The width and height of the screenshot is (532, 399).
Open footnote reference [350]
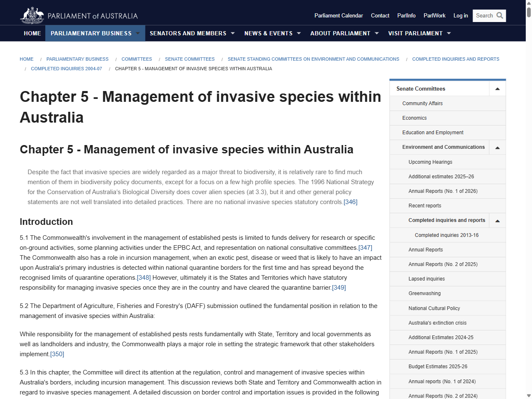click(x=57, y=354)
